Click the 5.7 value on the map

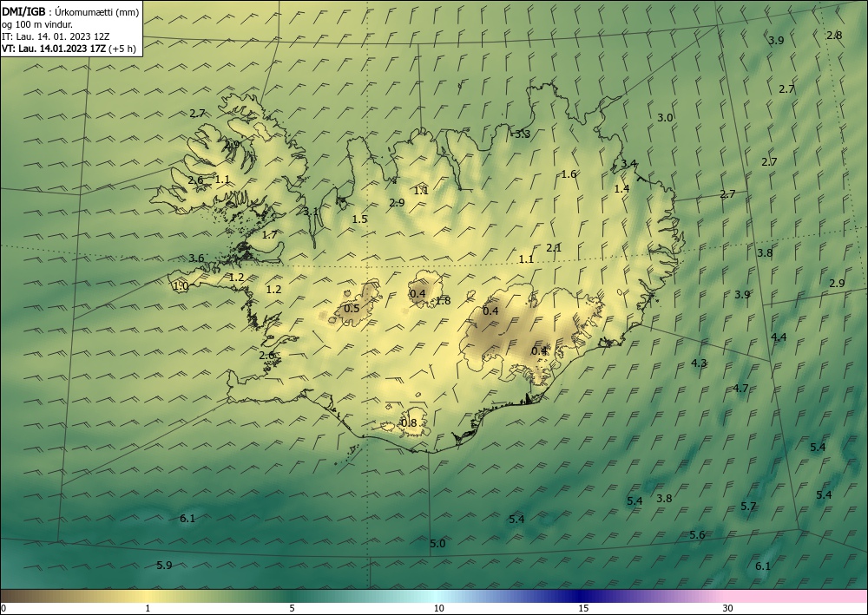point(748,507)
